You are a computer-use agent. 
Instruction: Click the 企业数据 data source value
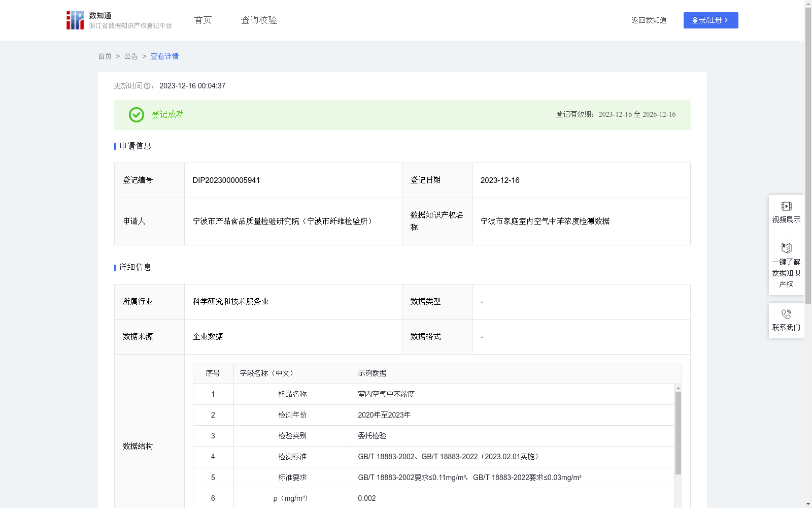(x=208, y=337)
